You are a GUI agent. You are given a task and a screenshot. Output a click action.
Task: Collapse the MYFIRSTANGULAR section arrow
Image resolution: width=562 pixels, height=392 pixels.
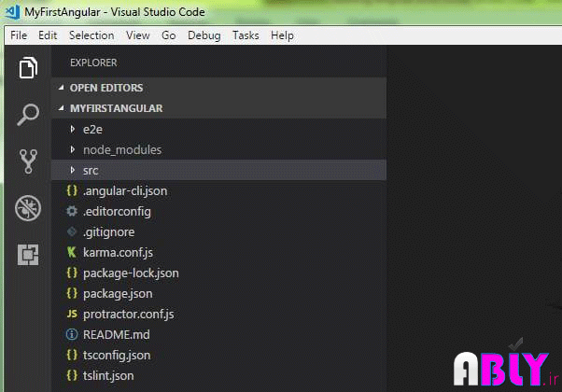62,107
